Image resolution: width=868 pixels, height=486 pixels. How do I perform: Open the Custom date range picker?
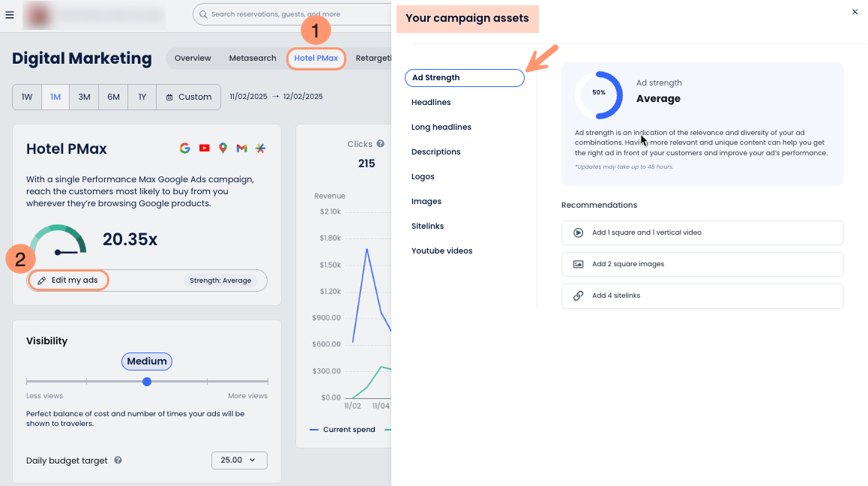189,97
